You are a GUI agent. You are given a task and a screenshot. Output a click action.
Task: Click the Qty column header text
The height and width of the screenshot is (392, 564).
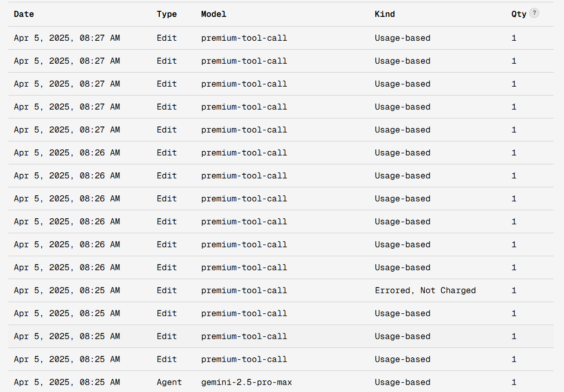click(519, 14)
